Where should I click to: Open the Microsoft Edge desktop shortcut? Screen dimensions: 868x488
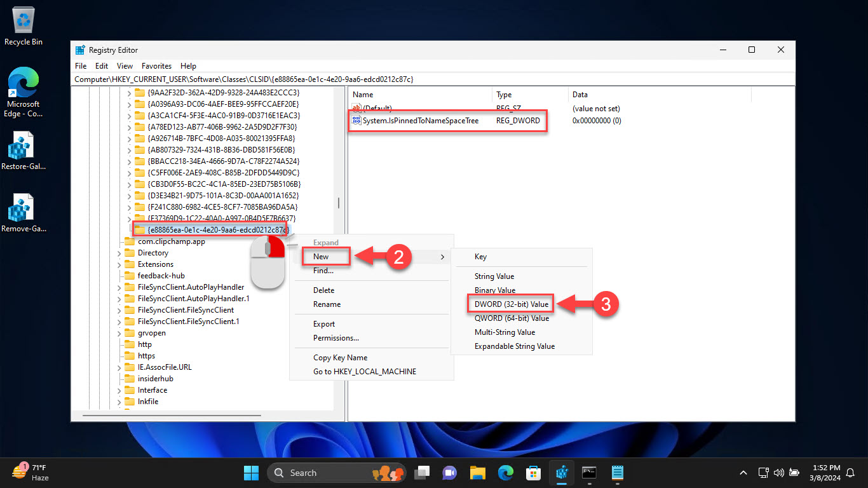click(24, 92)
